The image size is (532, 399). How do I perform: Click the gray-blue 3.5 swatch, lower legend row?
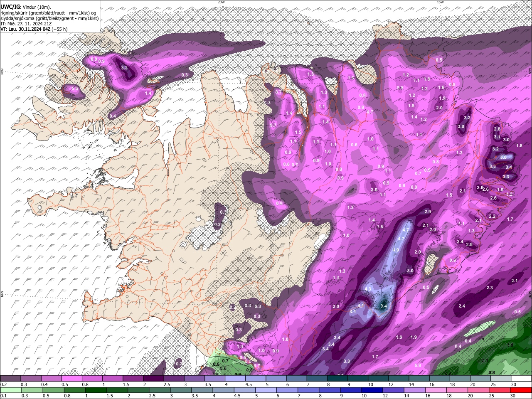(202, 390)
